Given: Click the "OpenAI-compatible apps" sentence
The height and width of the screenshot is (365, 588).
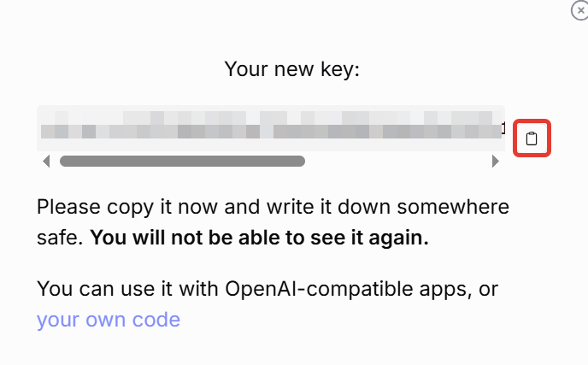Looking at the screenshot, I should point(267,289).
